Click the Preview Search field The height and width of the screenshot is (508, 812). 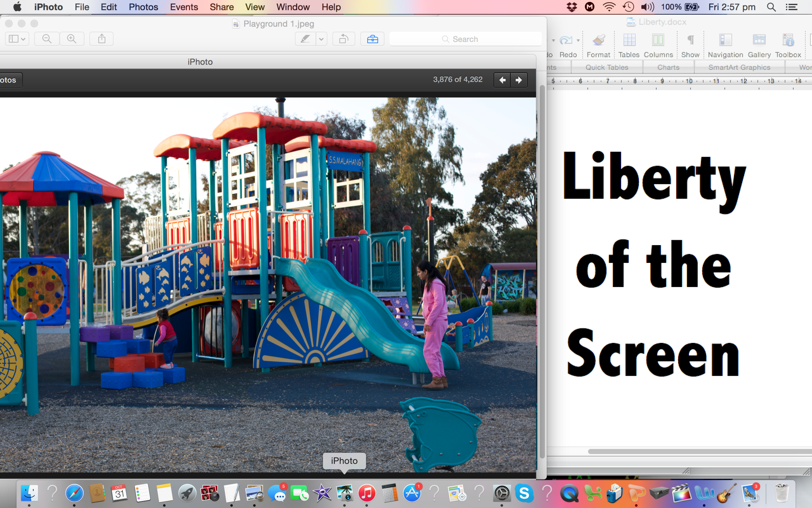(x=465, y=39)
